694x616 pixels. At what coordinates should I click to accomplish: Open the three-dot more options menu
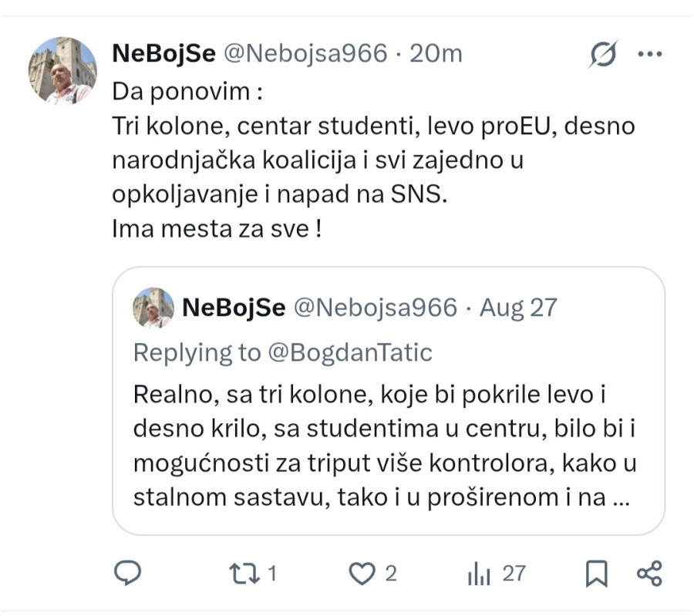(650, 55)
